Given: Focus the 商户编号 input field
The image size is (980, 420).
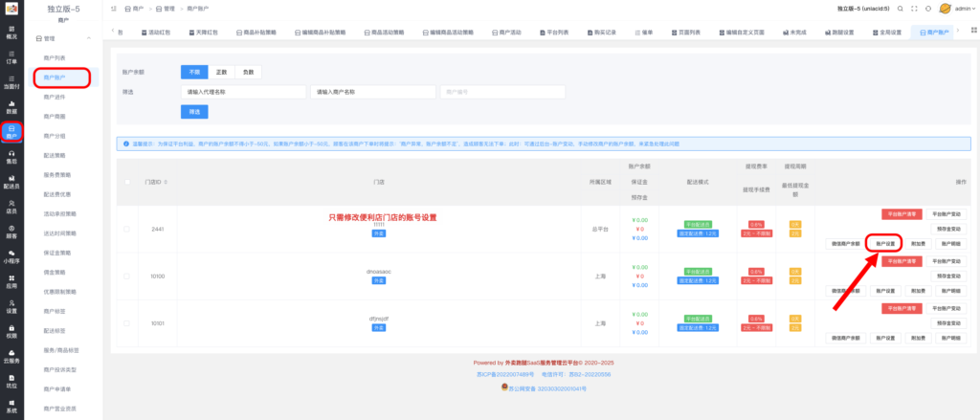Looking at the screenshot, I should [x=502, y=92].
